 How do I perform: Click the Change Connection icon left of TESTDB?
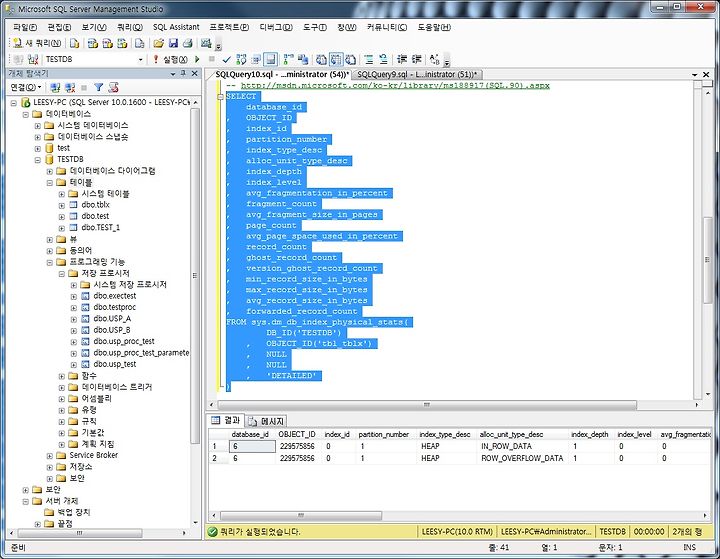33,59
